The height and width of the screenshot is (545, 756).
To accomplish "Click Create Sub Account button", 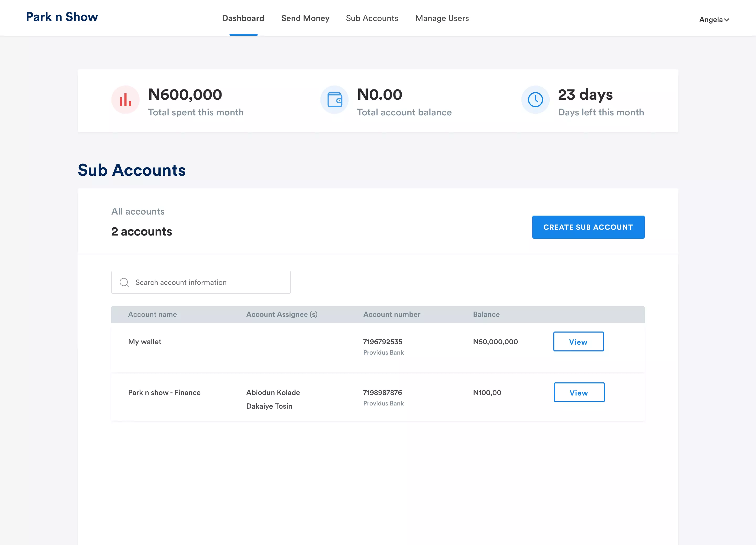I will 588,227.
